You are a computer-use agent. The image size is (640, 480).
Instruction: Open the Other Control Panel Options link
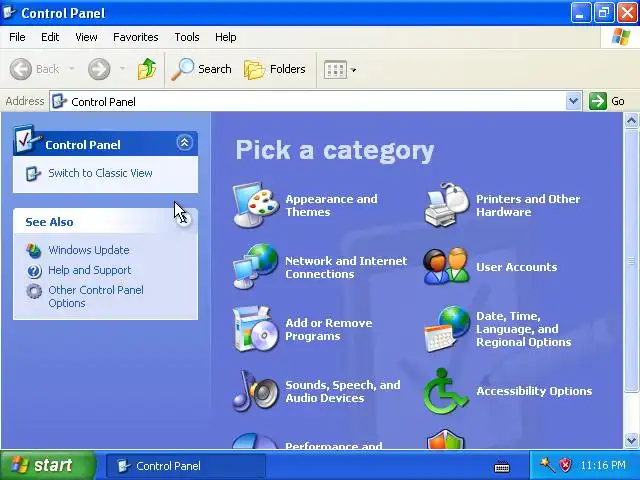point(96,296)
